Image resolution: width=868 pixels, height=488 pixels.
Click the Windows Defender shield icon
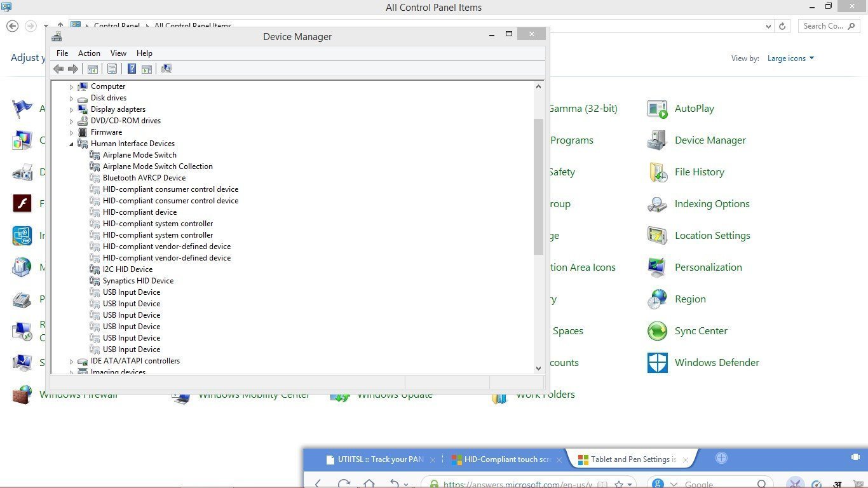[x=657, y=363]
